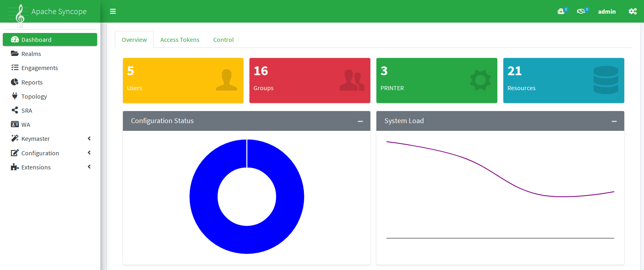Open the yellow Users count tile
Screen dimensions: 644x270
coord(183,80)
